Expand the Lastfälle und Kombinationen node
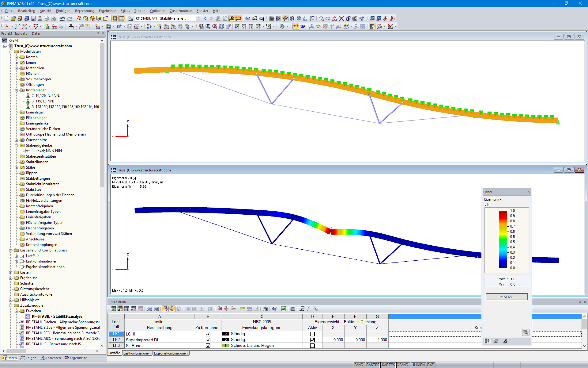This screenshot has height=368, width=588. point(11,250)
